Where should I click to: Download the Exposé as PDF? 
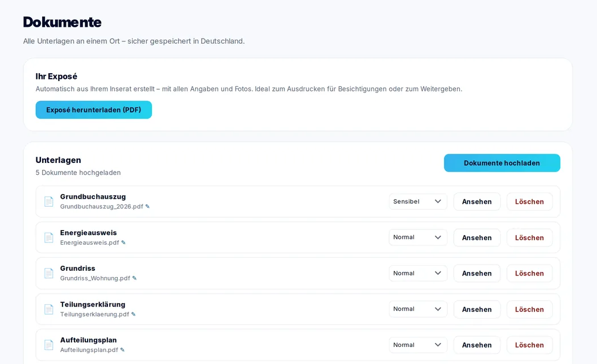(94, 110)
